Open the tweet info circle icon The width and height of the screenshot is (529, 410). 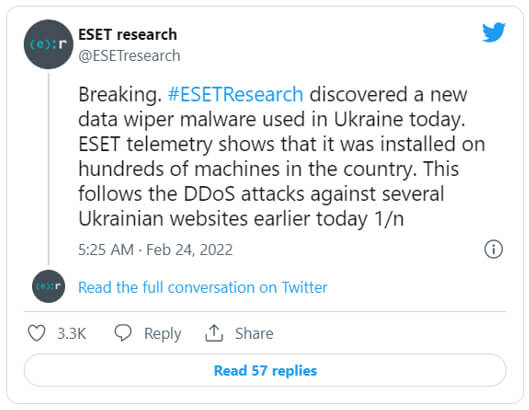(x=494, y=249)
